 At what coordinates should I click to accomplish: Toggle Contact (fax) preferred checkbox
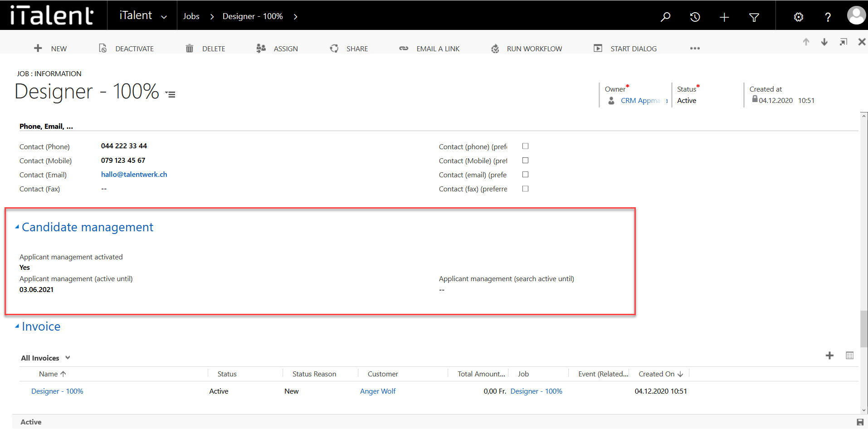525,189
